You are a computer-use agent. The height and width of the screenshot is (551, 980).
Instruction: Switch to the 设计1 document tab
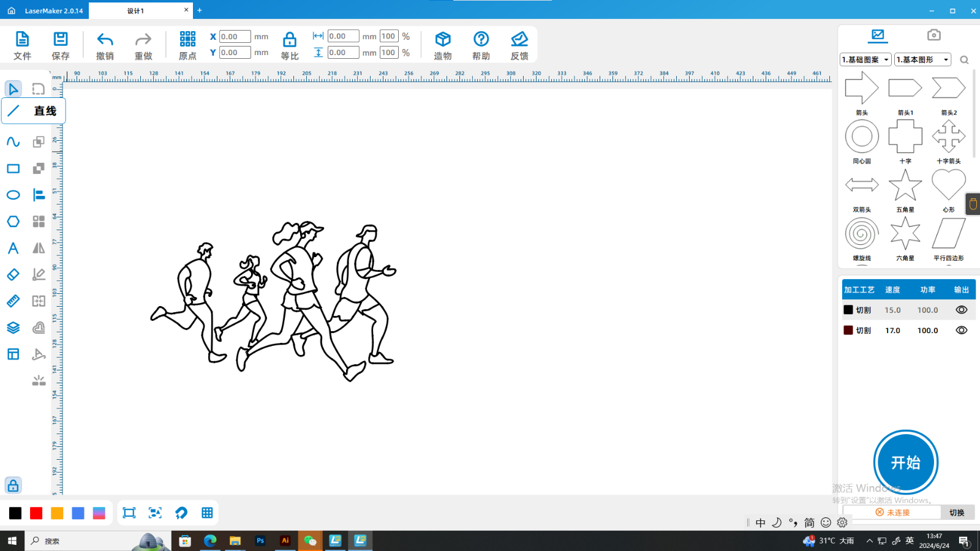click(x=136, y=10)
